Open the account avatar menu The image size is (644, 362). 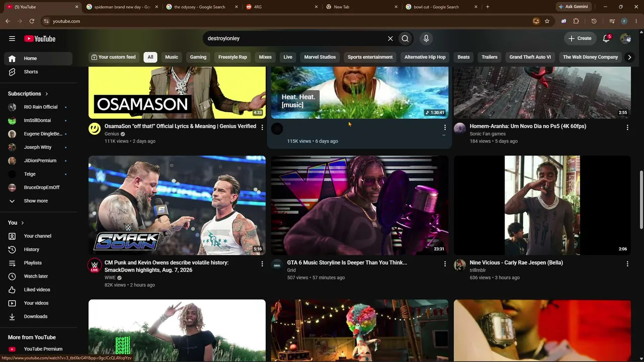tap(625, 38)
